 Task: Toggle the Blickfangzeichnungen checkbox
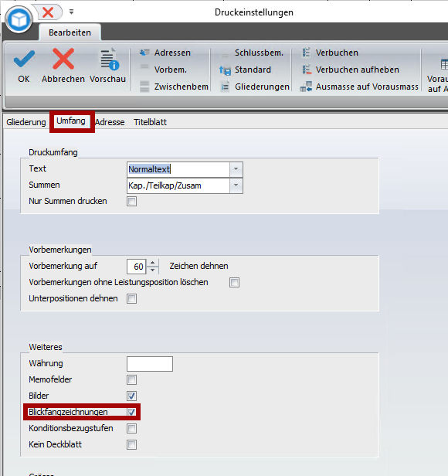pyautogui.click(x=132, y=412)
